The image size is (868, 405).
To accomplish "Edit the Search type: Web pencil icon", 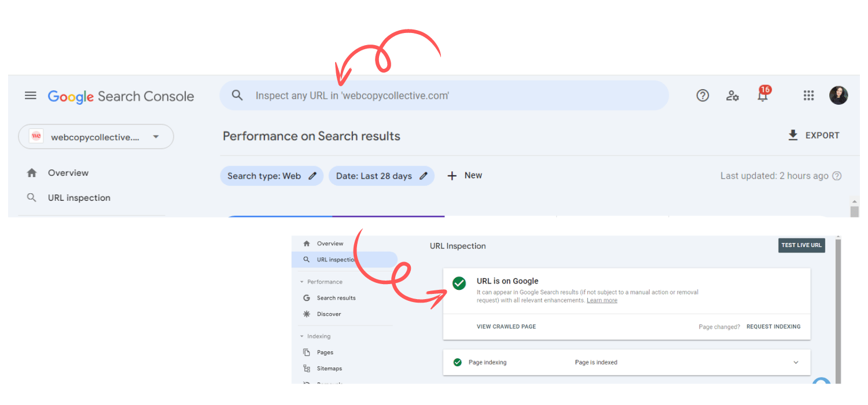I will (x=312, y=176).
